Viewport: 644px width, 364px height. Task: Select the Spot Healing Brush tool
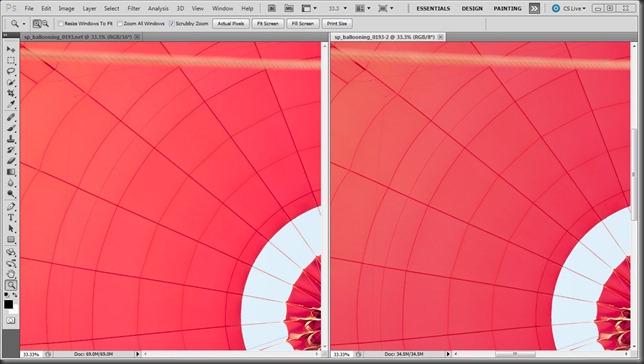(x=11, y=117)
